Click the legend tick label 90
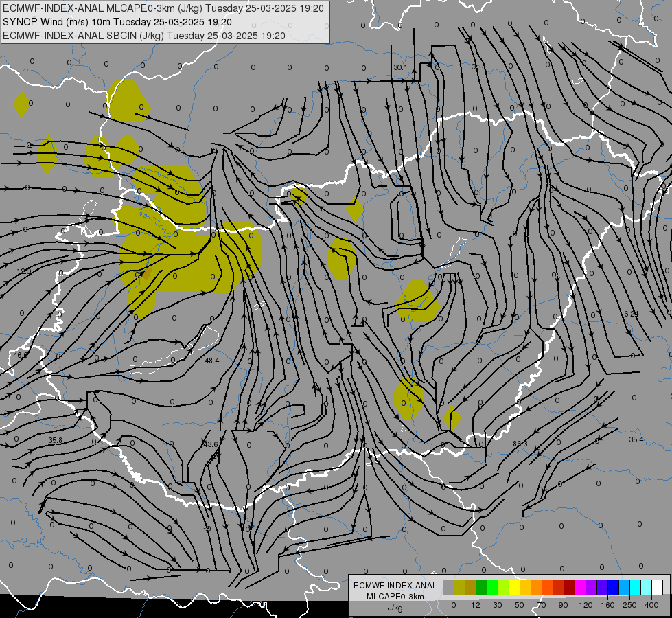 pos(563,605)
